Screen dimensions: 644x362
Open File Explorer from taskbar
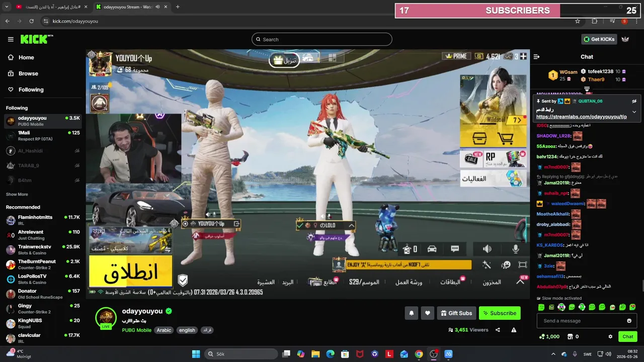point(315,354)
